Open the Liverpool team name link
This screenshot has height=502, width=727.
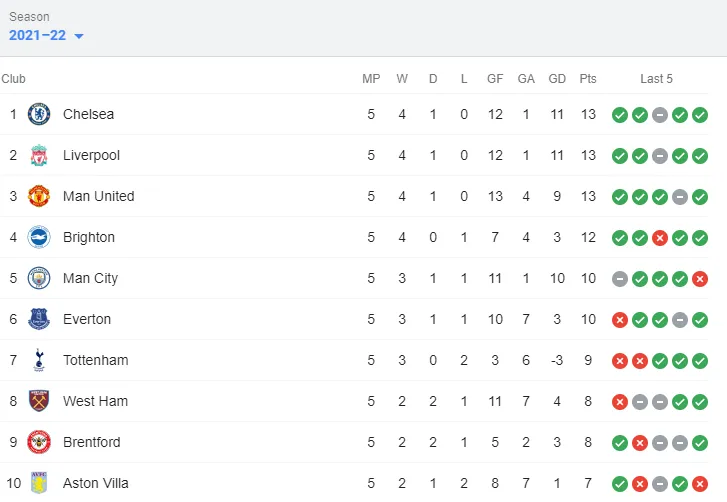91,155
